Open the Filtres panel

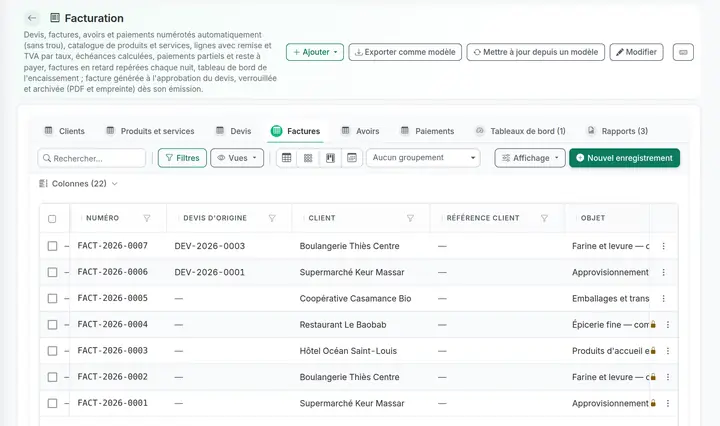coord(182,158)
